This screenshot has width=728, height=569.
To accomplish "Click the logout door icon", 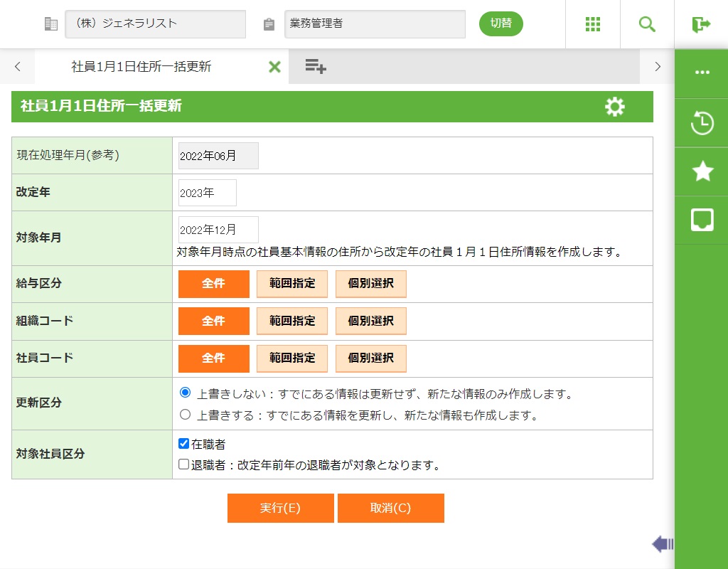I will click(x=701, y=24).
